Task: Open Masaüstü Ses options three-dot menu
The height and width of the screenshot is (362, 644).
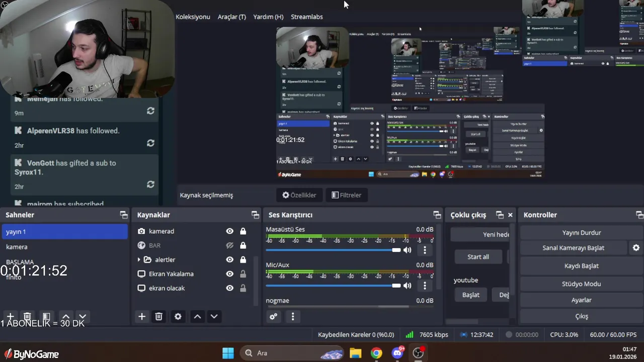Action: (x=425, y=250)
